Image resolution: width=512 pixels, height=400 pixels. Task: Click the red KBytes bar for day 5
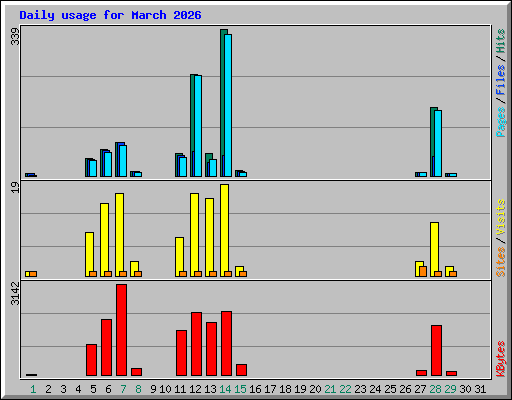pos(91,360)
